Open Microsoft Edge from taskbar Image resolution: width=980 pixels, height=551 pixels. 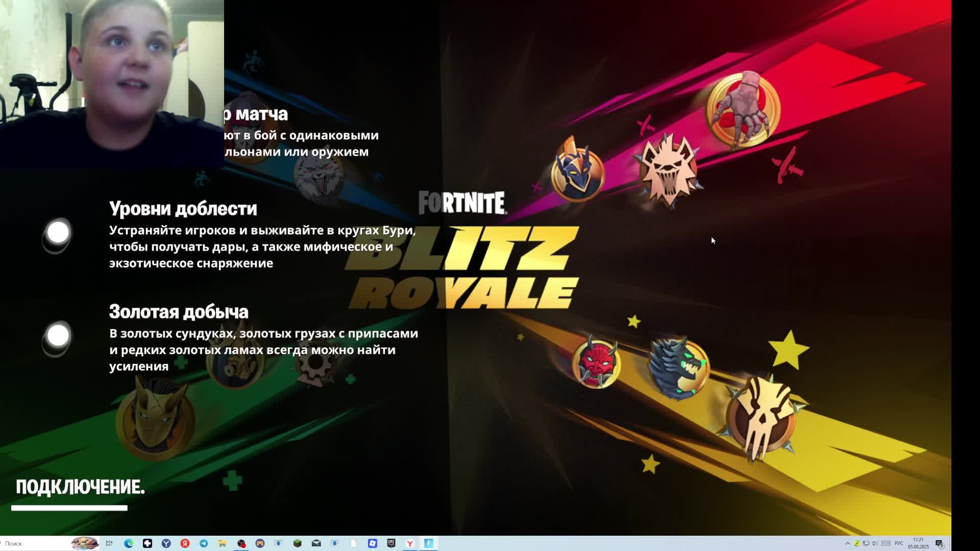(x=129, y=543)
